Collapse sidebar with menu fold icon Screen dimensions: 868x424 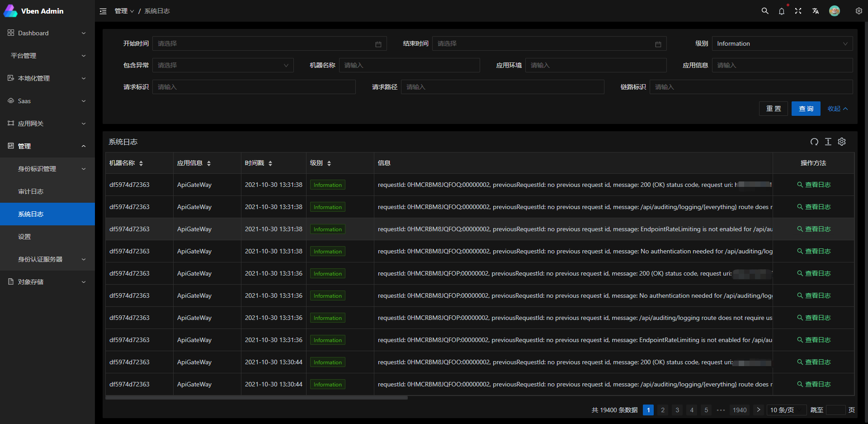click(x=103, y=11)
